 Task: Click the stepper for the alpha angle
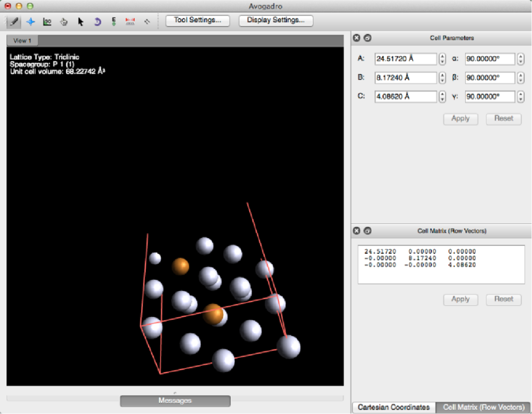click(x=520, y=59)
